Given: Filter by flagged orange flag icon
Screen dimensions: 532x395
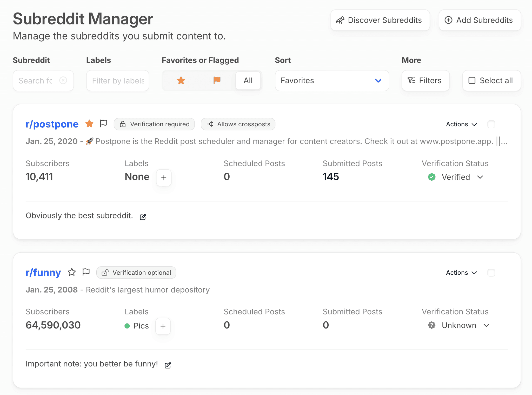Looking at the screenshot, I should [217, 80].
